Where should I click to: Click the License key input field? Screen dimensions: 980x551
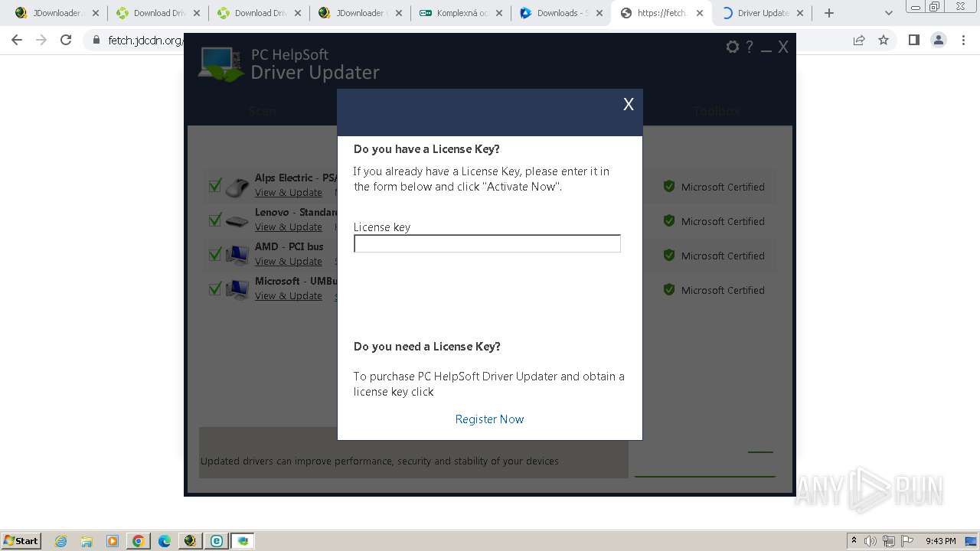point(487,243)
